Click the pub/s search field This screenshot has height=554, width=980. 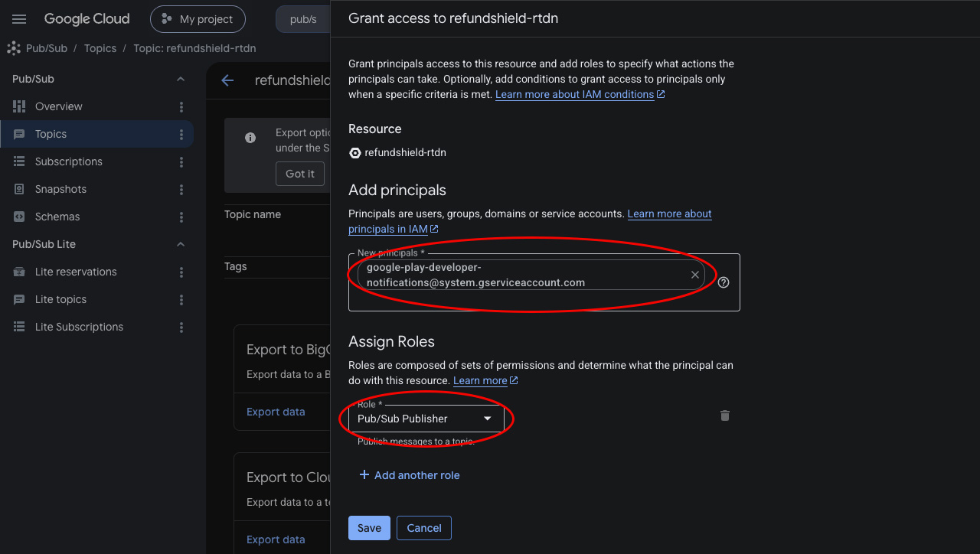[303, 19]
